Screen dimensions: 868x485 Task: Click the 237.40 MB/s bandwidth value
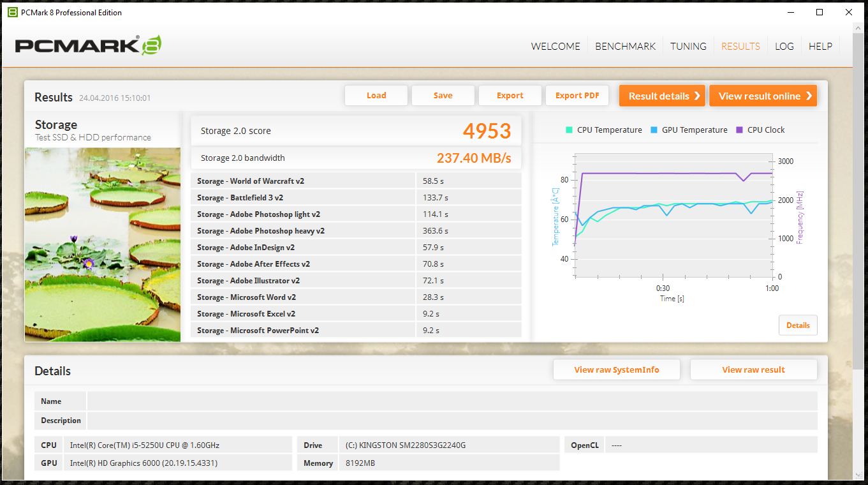point(474,158)
